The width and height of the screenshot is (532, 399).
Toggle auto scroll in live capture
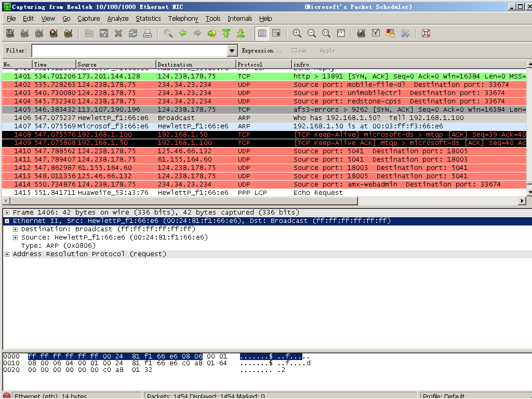pyautogui.click(x=276, y=33)
